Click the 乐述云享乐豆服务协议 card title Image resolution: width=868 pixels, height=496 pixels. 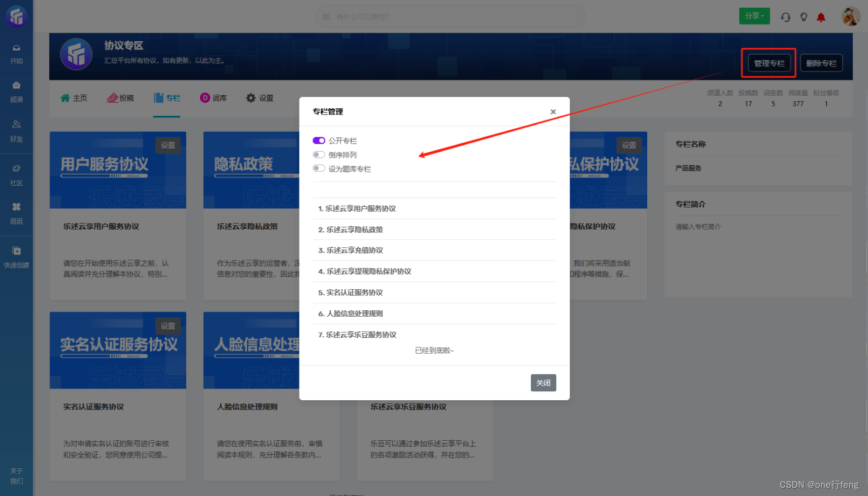[x=408, y=407]
